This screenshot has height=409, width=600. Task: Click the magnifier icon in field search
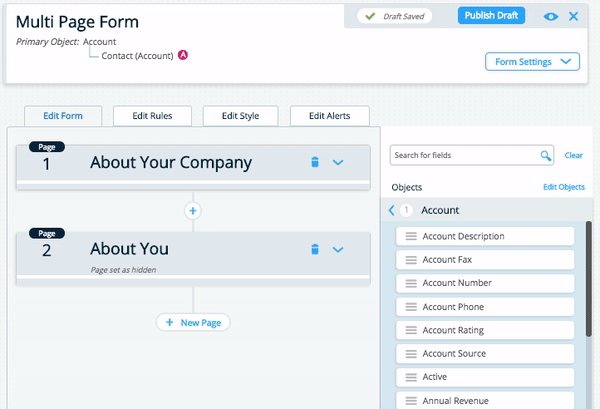click(546, 156)
